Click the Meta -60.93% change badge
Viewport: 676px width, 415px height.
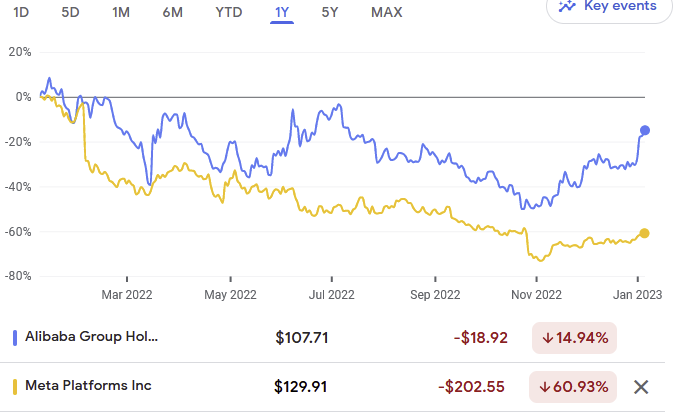point(574,386)
